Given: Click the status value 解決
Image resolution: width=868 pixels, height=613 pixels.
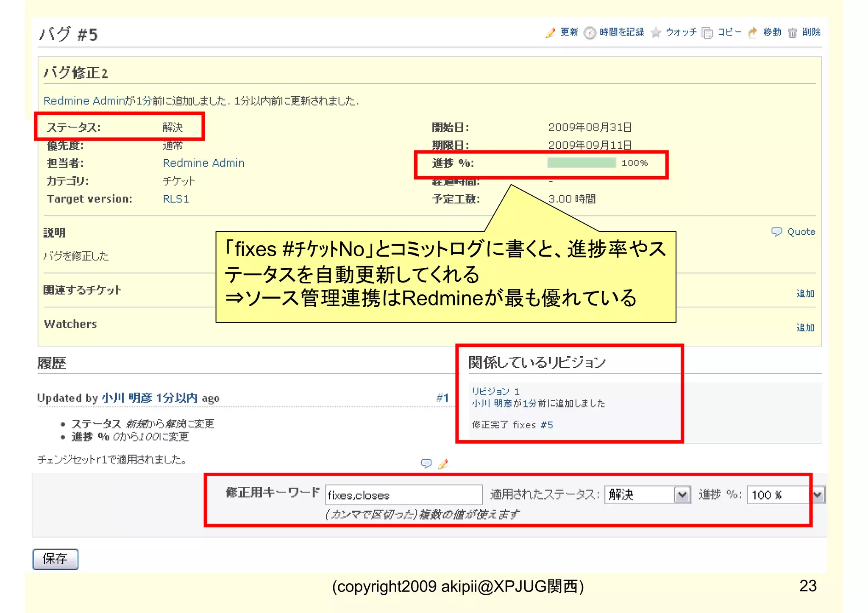Looking at the screenshot, I should click(x=172, y=128).
